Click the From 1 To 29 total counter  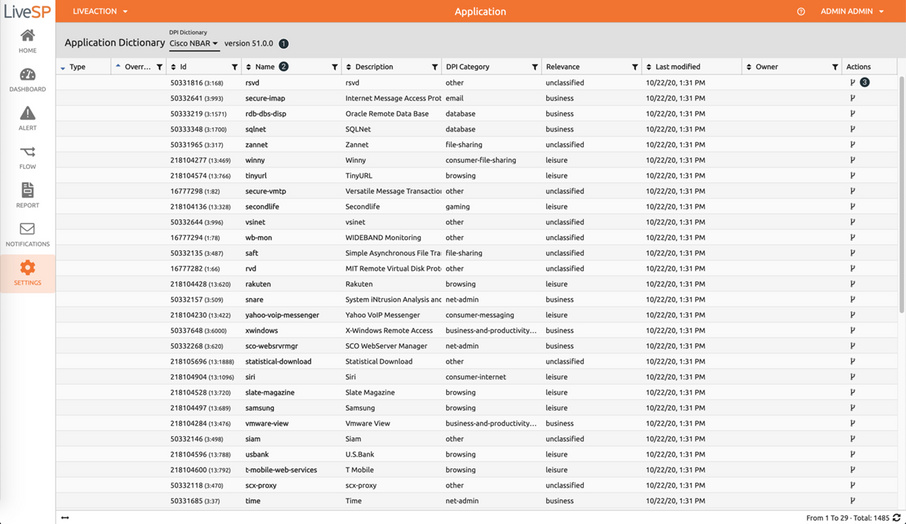click(x=848, y=518)
